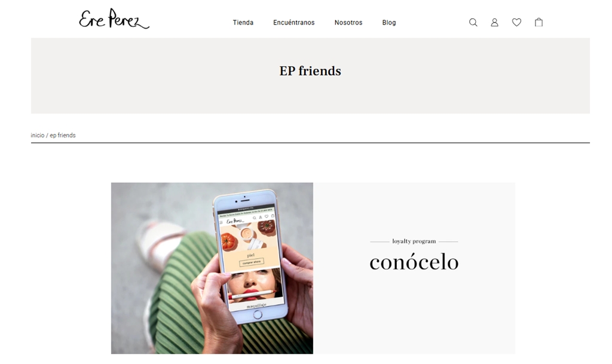This screenshot has width=612, height=364.
Task: Click the loyalty program text panel
Action: [x=414, y=268]
